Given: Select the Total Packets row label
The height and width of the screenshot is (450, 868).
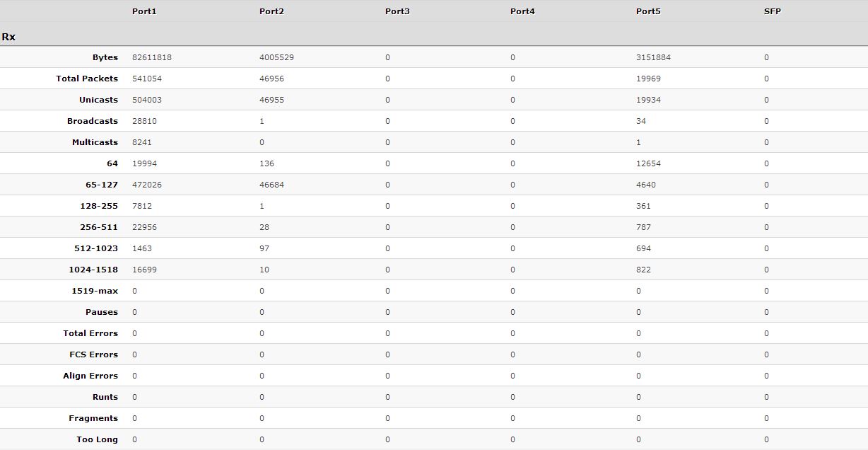Looking at the screenshot, I should 87,79.
